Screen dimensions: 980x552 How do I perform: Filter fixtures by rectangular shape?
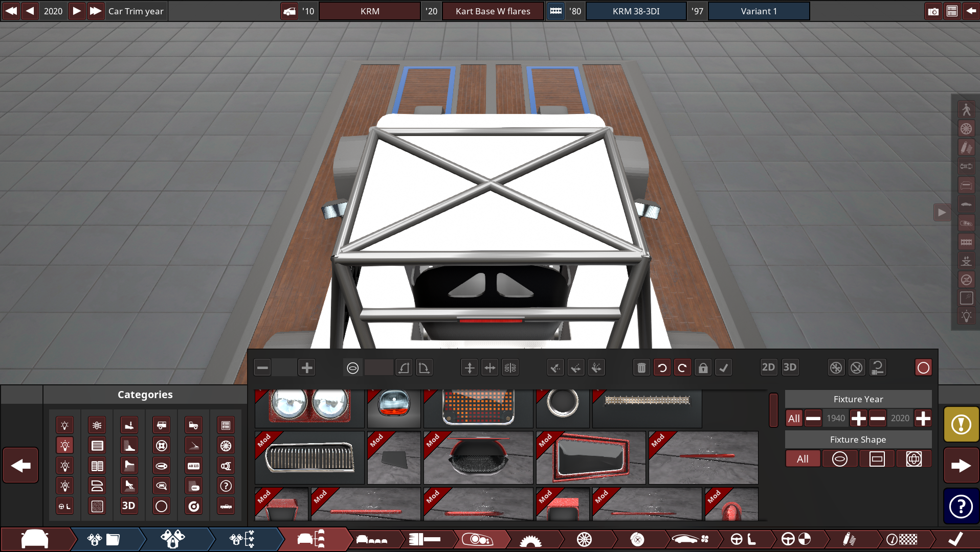click(877, 459)
